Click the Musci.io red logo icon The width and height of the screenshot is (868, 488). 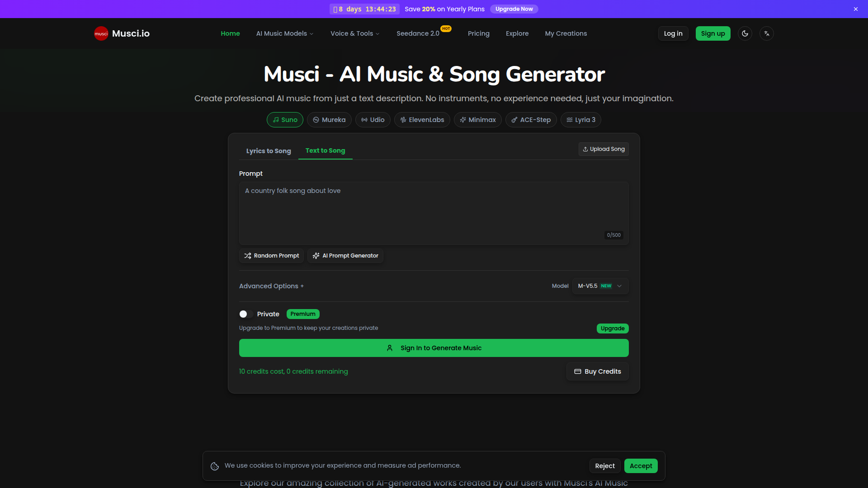click(x=101, y=33)
